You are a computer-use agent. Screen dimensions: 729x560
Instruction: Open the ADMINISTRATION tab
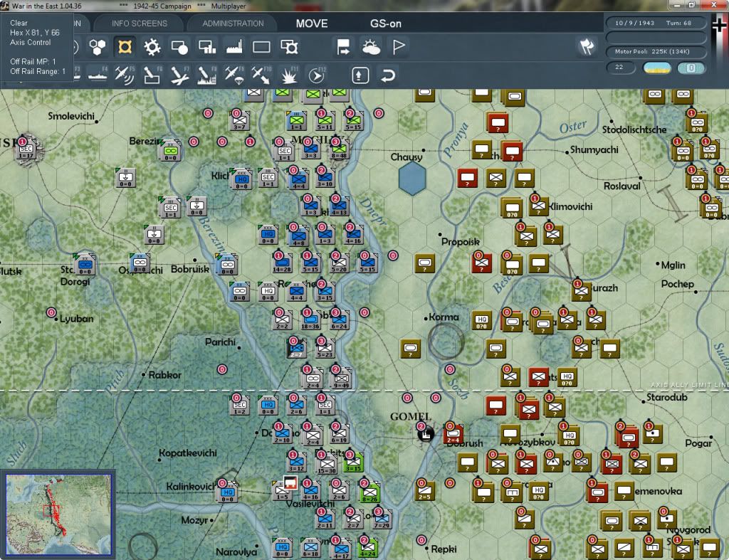[x=233, y=23]
